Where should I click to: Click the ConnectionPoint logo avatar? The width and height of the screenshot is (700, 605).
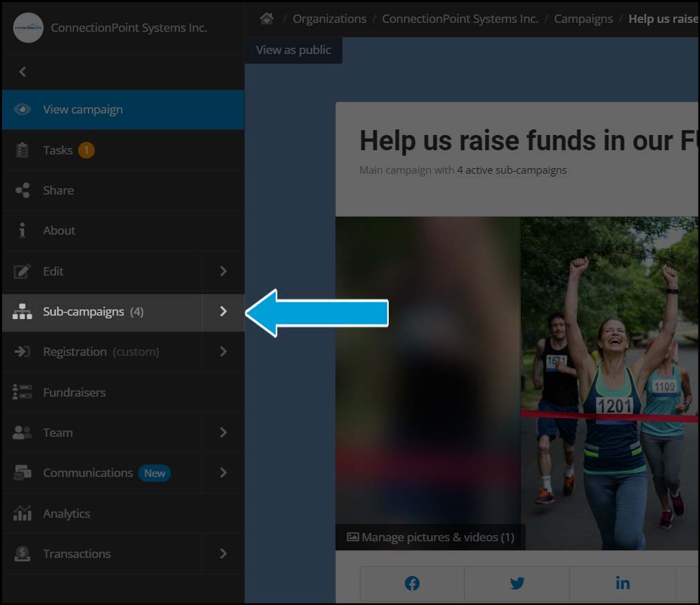tap(28, 28)
